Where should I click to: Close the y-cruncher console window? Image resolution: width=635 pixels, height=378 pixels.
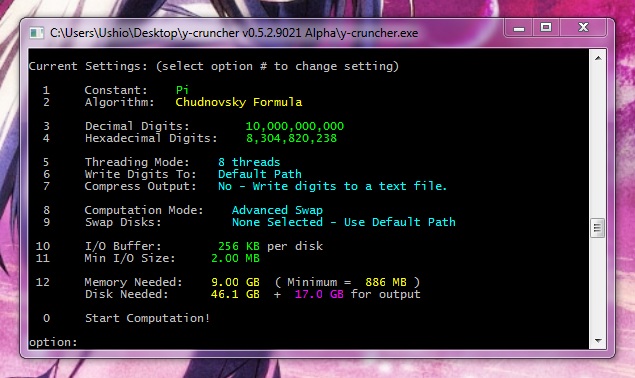[583, 28]
